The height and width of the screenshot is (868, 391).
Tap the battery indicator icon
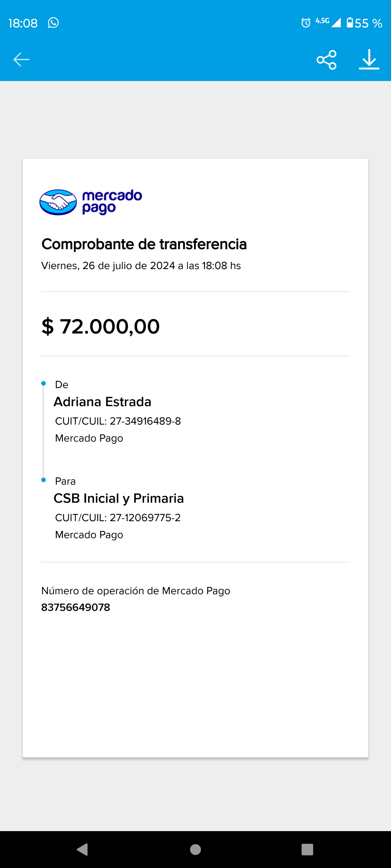click(350, 23)
